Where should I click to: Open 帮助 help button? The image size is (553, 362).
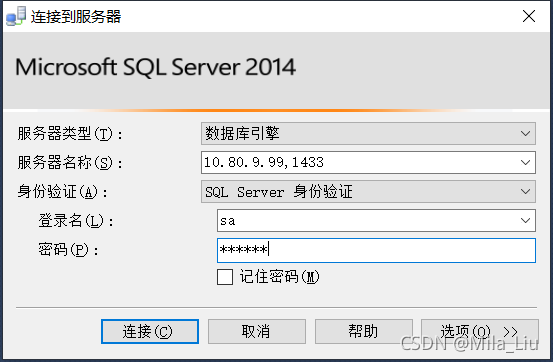364,331
